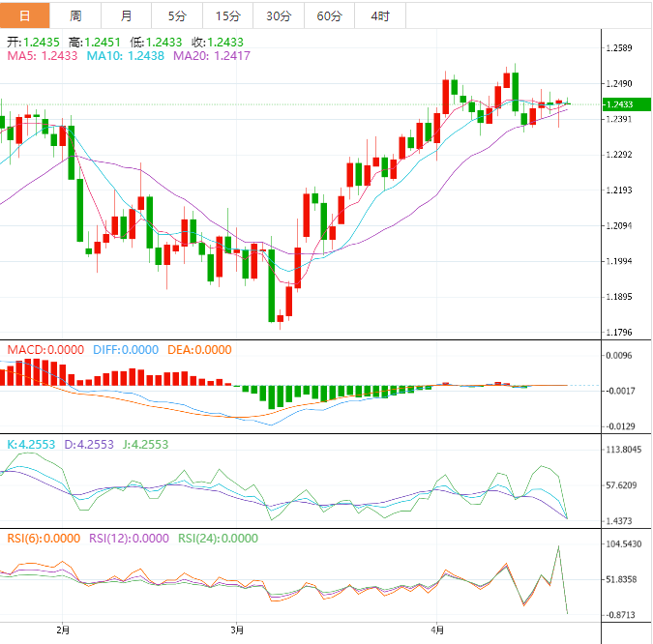Switch to the 月 monthly tab
653x644 pixels.
coord(126,15)
